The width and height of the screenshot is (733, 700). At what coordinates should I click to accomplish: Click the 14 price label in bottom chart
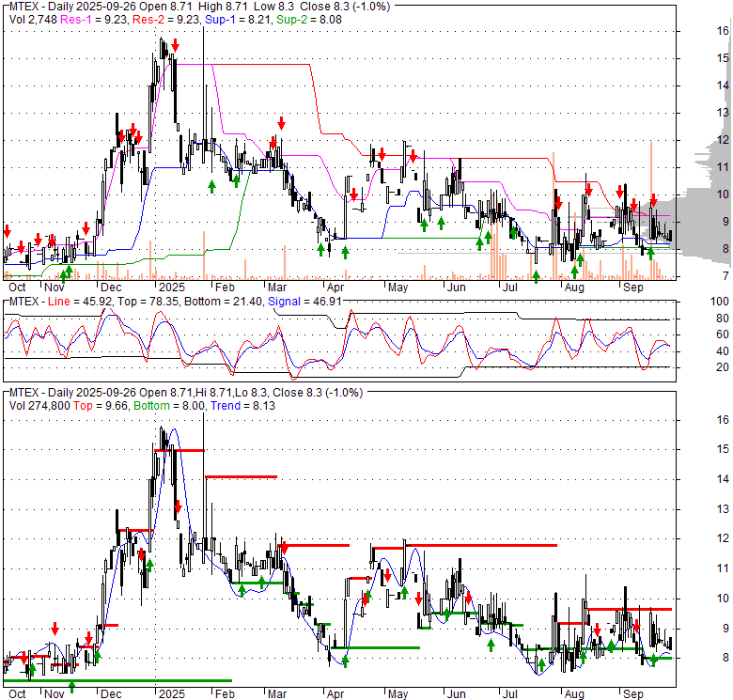(x=723, y=479)
